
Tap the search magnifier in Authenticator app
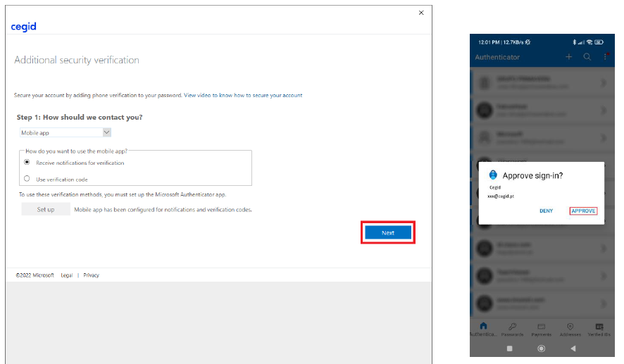pyautogui.click(x=587, y=57)
